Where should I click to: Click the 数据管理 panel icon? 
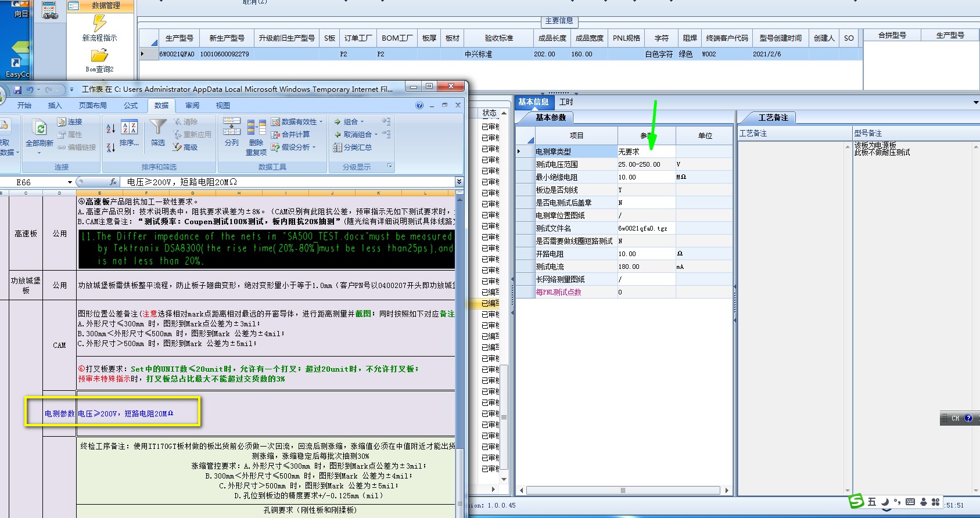click(x=74, y=6)
